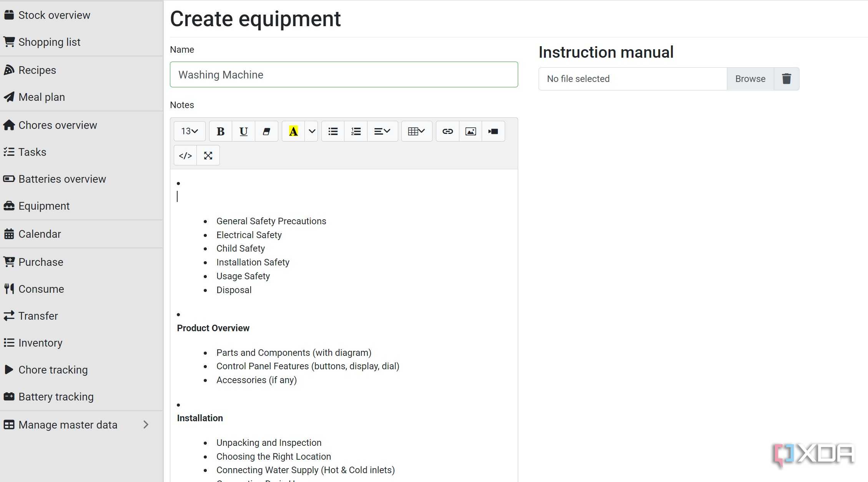Click the Installation heading in notes
868x482 pixels.
point(200,418)
